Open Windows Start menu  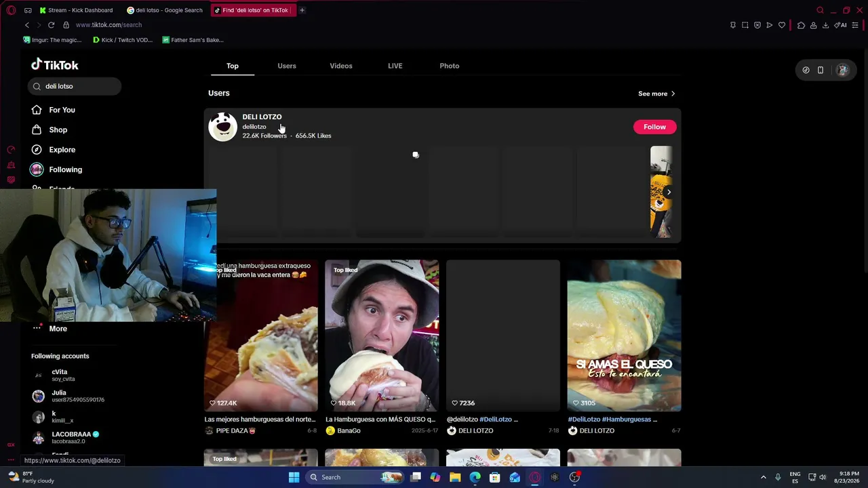pos(294,477)
